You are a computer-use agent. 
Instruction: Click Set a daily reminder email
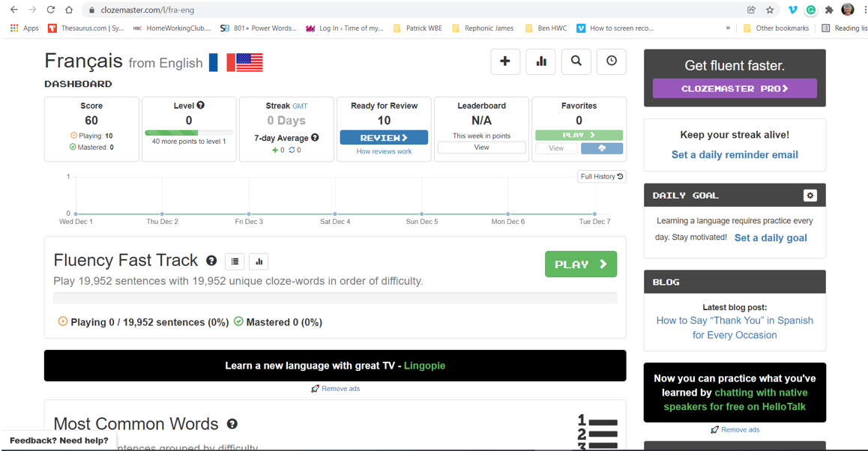click(x=735, y=155)
